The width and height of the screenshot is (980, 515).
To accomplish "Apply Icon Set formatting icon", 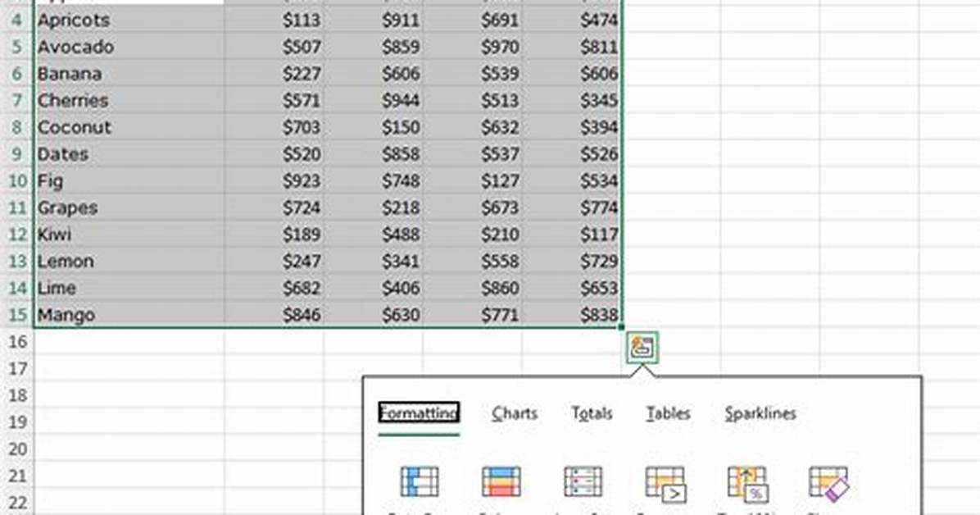I will 583,482.
